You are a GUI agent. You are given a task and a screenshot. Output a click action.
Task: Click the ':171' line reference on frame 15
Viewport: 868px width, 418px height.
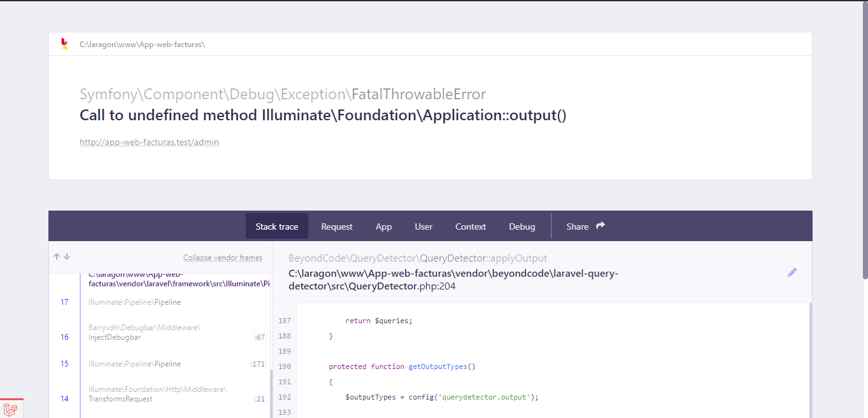click(258, 364)
